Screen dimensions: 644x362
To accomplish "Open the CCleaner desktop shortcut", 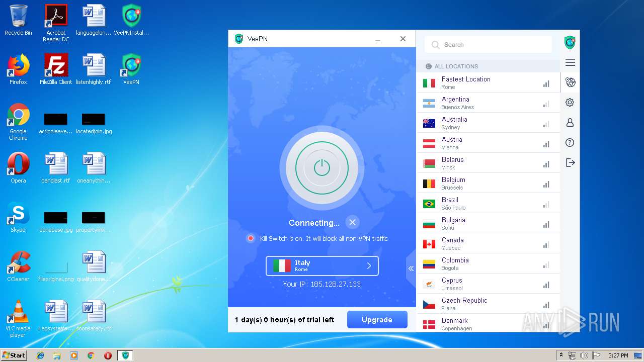I will 18,266.
